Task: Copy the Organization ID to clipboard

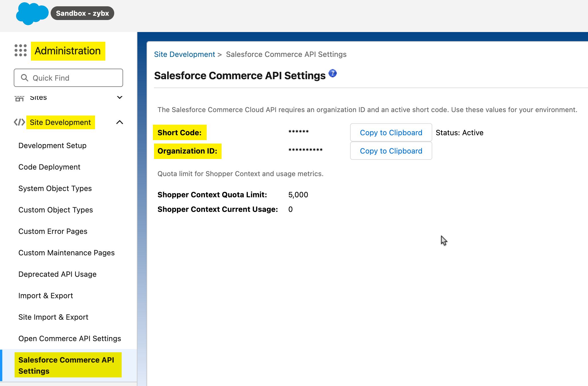Action: pyautogui.click(x=391, y=151)
